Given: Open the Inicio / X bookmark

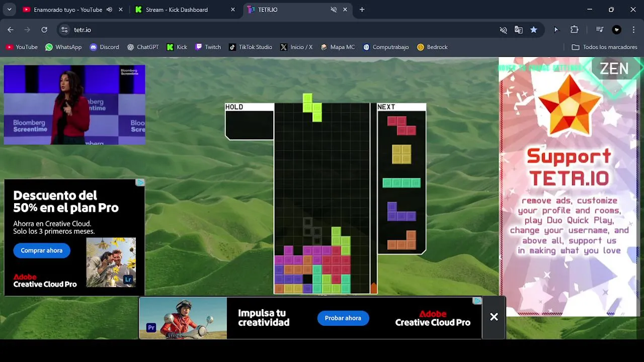Looking at the screenshot, I should (296, 47).
